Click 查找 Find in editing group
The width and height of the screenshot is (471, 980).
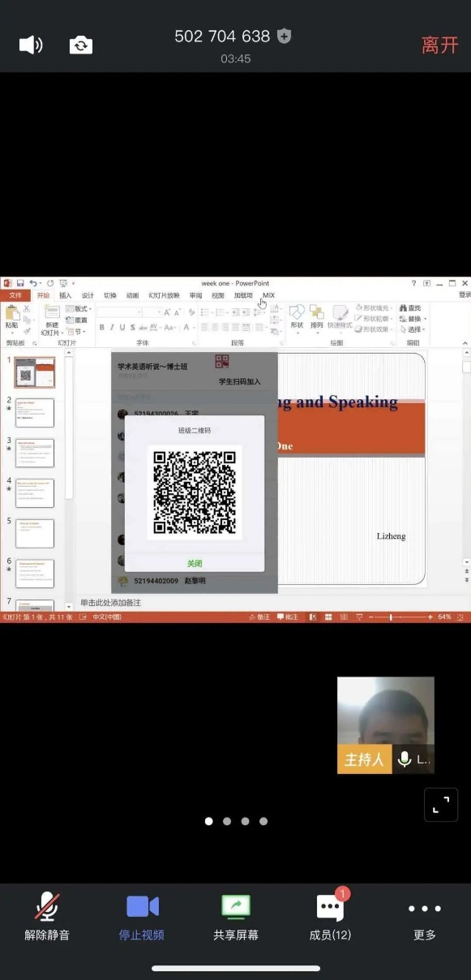click(x=411, y=308)
